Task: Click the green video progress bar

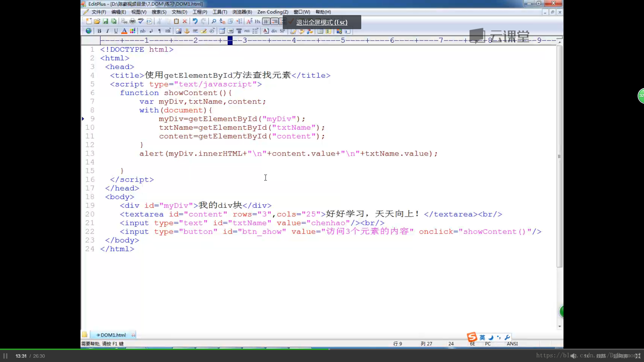Action: (164, 349)
